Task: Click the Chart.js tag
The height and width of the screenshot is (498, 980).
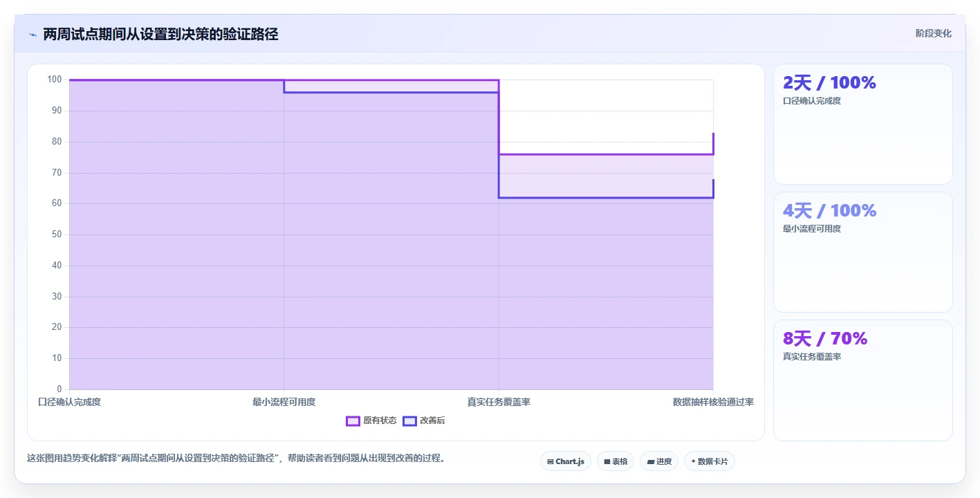Action: coord(566,461)
